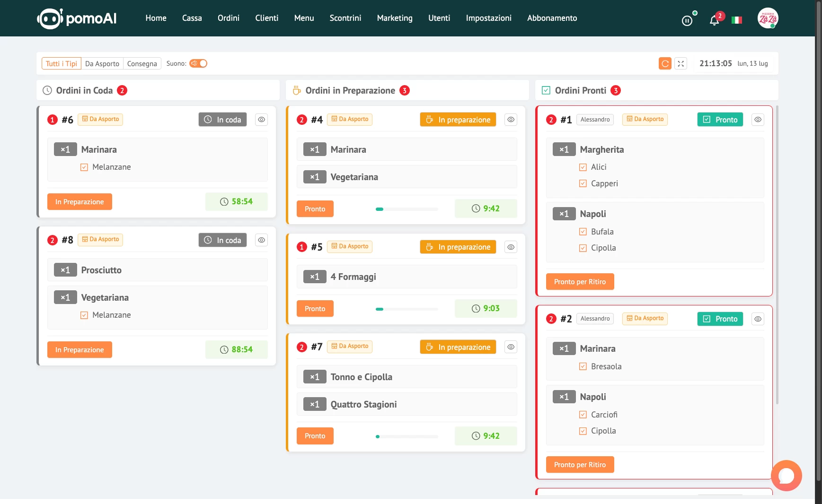The height and width of the screenshot is (504, 822).
Task: Check Capperi under Margherita in order #1
Action: coord(583,183)
